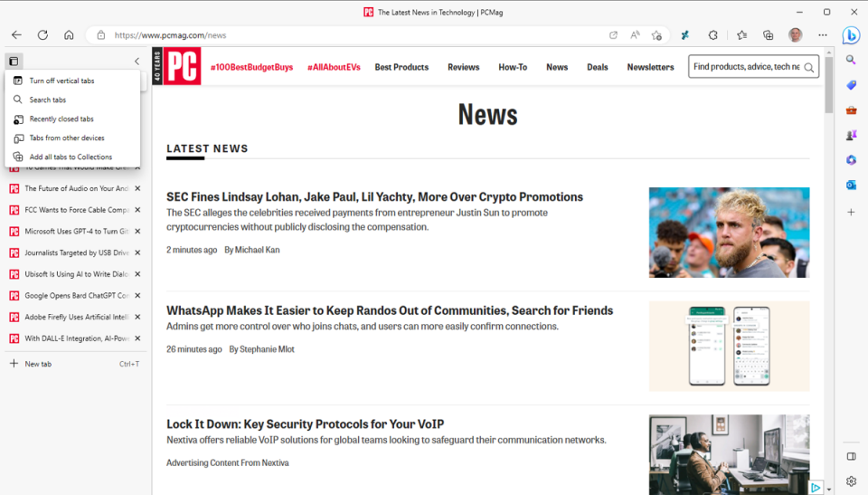Click the tab actions menu icon

point(14,61)
